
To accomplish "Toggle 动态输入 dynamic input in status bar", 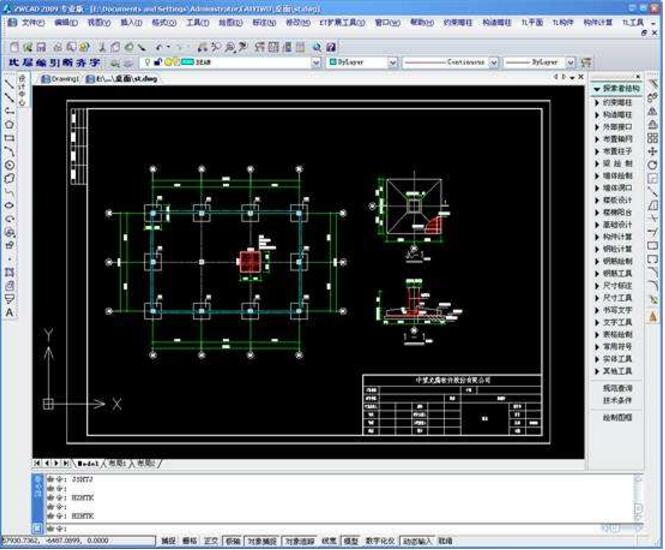I will pyautogui.click(x=417, y=541).
